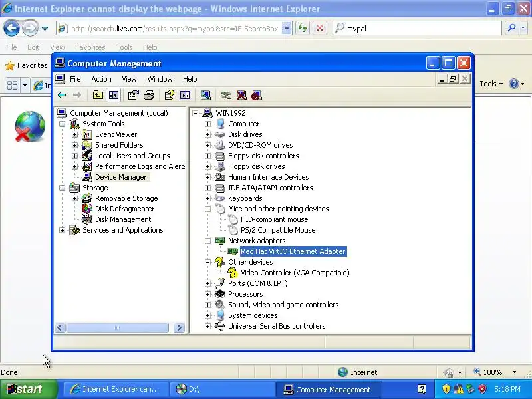The image size is (532, 399).
Task: Select Video Controller (VGA Compatible)
Action: tap(295, 273)
